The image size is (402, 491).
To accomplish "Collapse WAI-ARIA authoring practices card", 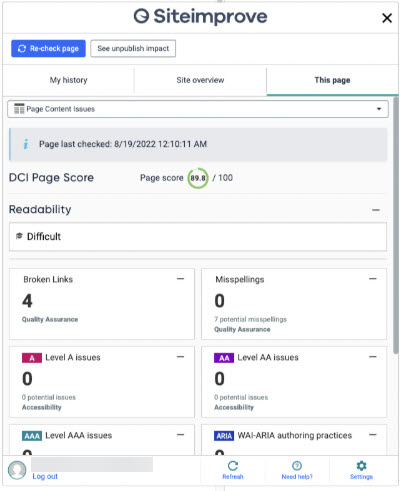I will click(x=373, y=435).
